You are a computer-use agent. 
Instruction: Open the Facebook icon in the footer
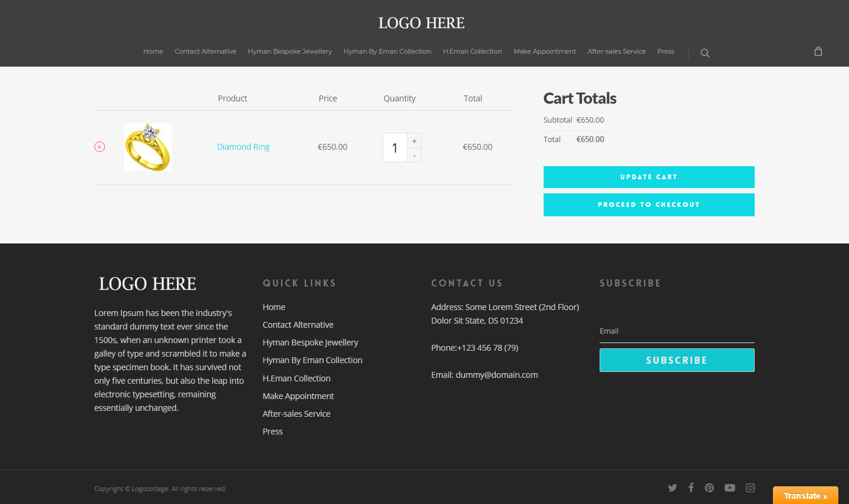tap(691, 487)
